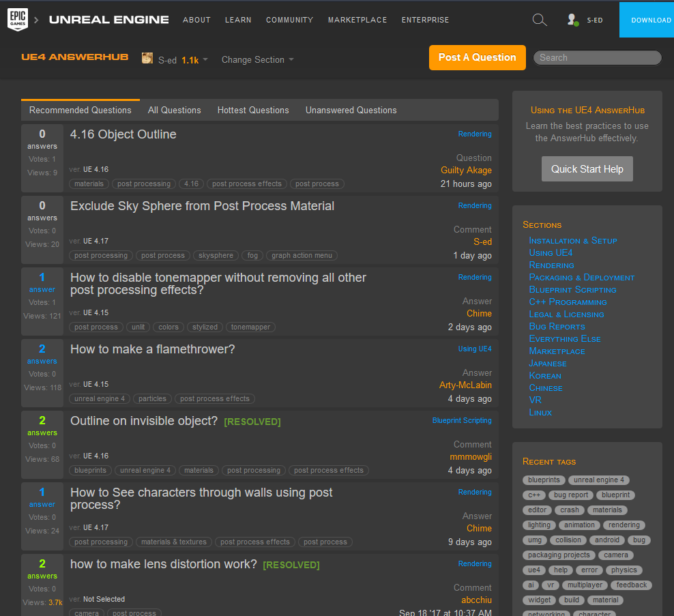Click the UE4 AnswerHub logo
The image size is (674, 616).
(x=74, y=57)
